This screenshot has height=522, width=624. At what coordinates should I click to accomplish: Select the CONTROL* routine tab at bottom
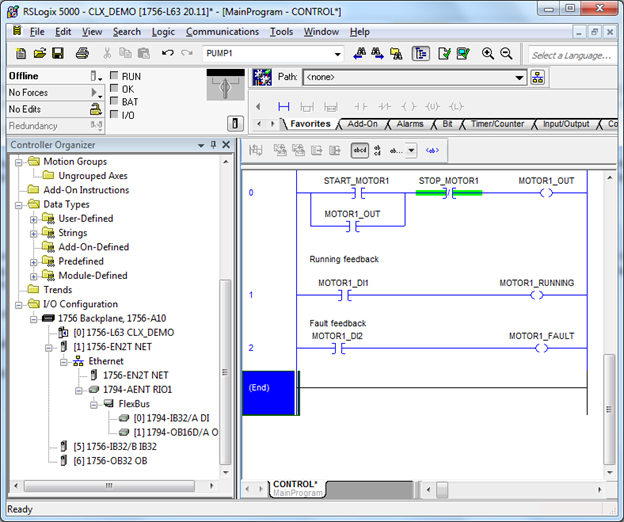coord(294,487)
